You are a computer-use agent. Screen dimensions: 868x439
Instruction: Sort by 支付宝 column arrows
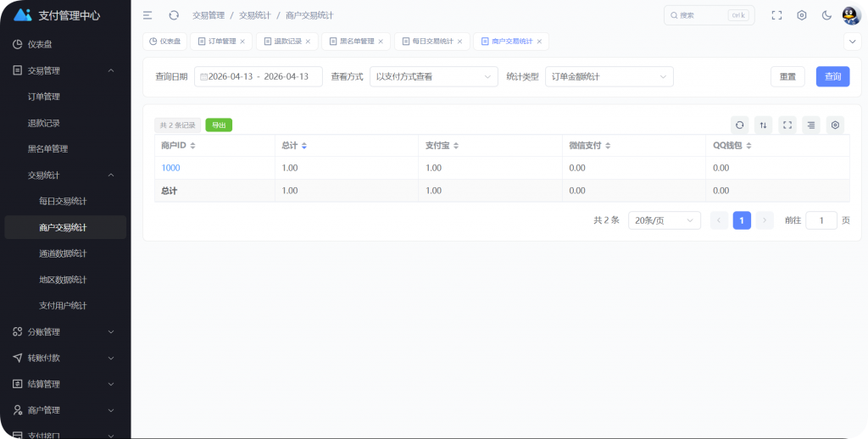pos(455,146)
